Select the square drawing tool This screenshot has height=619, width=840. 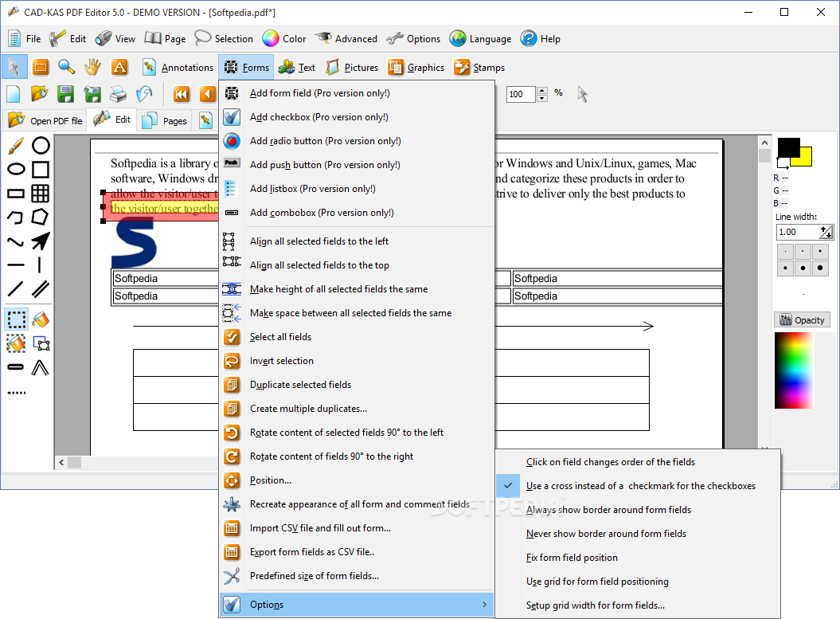[x=41, y=170]
